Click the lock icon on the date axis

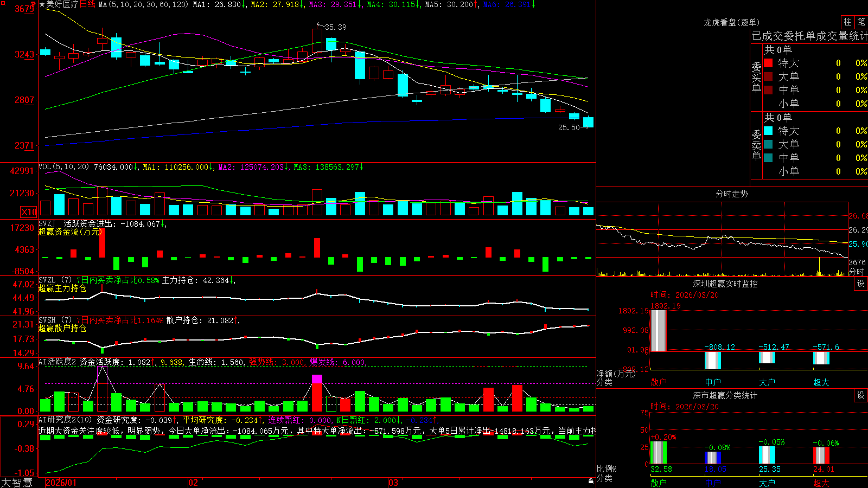pyautogui.click(x=591, y=481)
